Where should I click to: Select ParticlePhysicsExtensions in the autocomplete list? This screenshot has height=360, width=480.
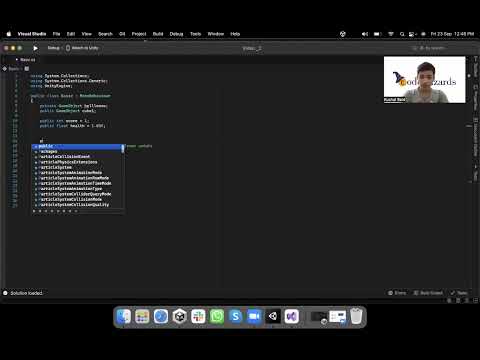[78, 162]
